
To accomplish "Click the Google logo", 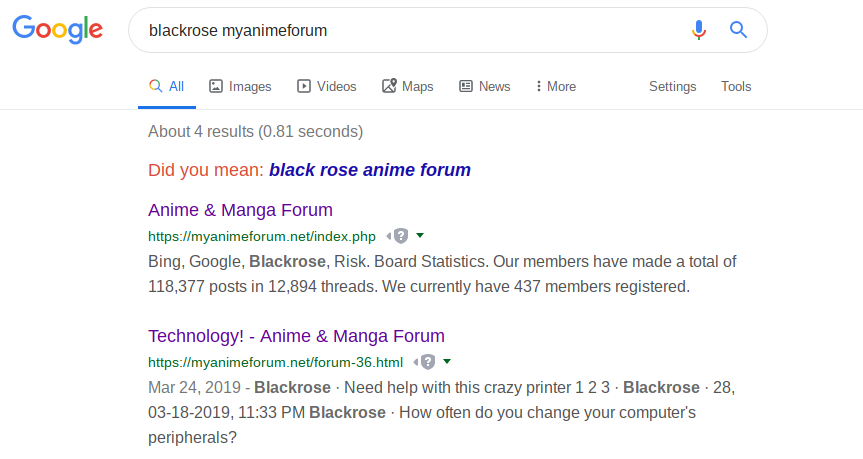I will 58,30.
